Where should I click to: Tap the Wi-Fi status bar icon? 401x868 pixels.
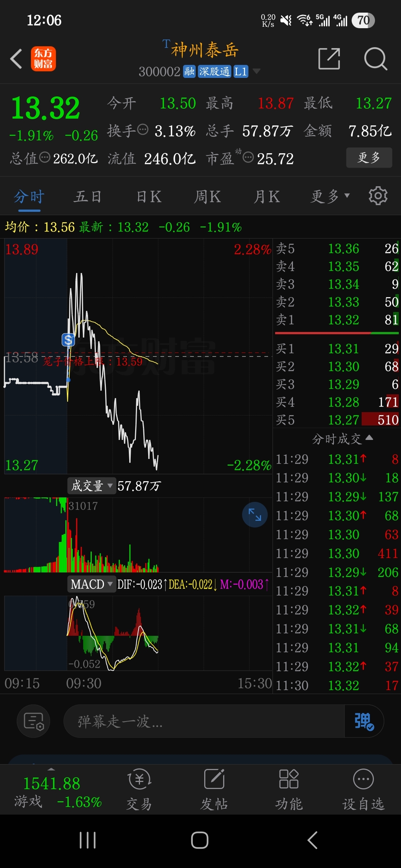click(x=304, y=20)
